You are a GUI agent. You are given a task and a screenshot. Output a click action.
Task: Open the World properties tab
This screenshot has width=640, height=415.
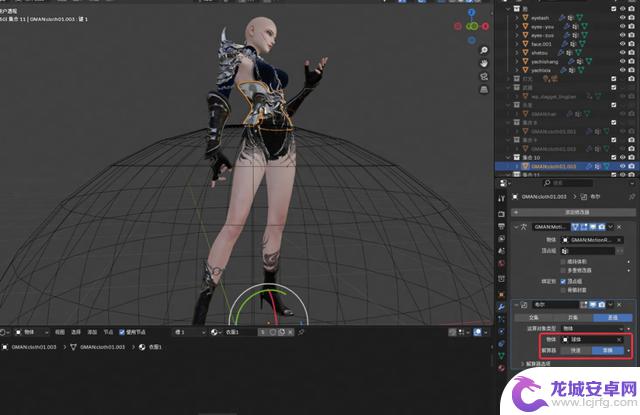[x=502, y=263]
